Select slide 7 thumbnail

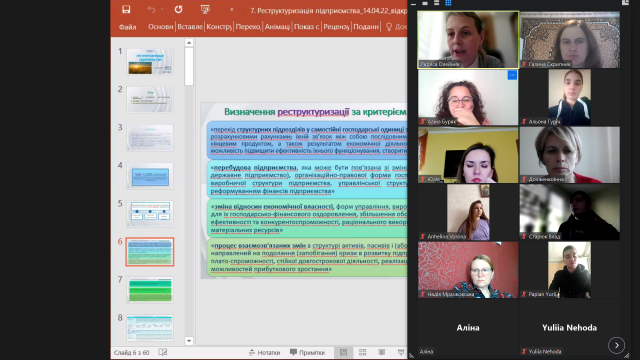150,290
